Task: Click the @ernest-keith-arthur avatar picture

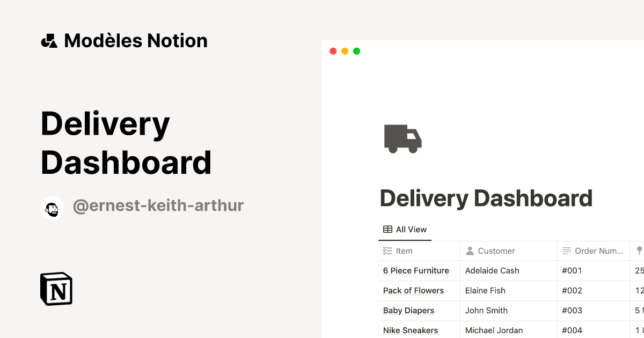Action: point(52,208)
